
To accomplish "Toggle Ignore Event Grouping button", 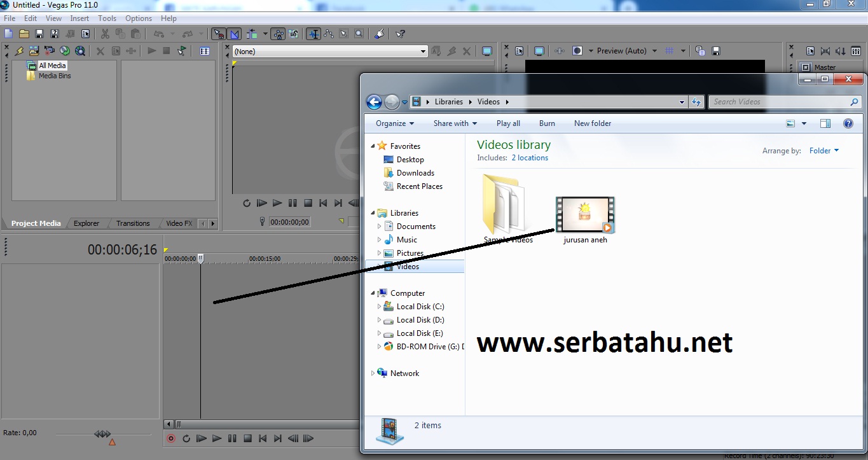I will (x=293, y=34).
